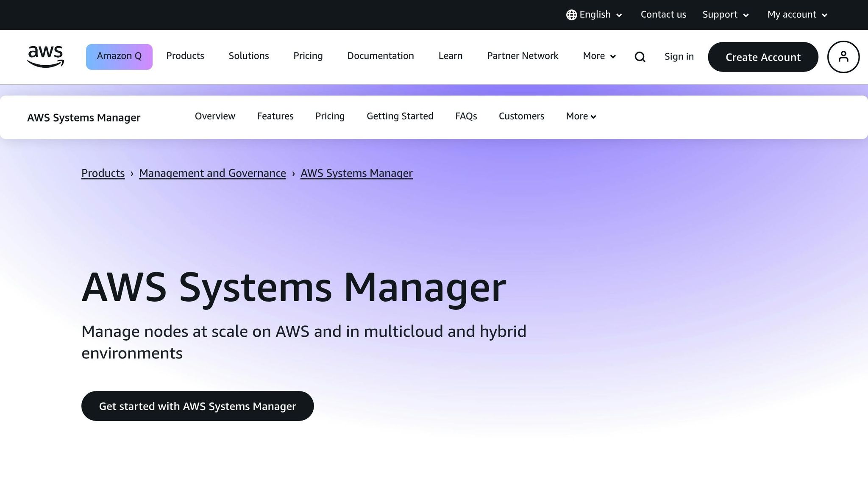Open Pricing in main navigation

coord(308,56)
